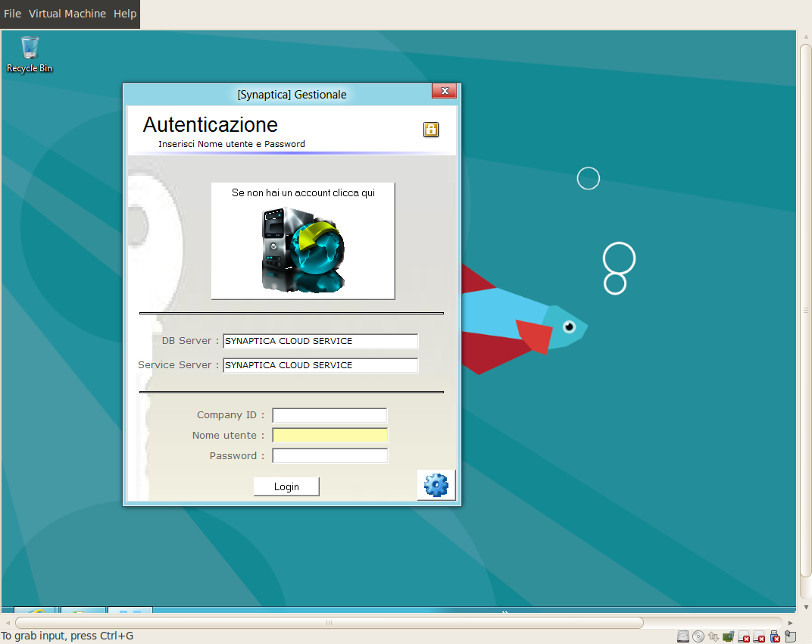Click the hard disk status icon
This screenshot has width=812, height=644.
683,636
